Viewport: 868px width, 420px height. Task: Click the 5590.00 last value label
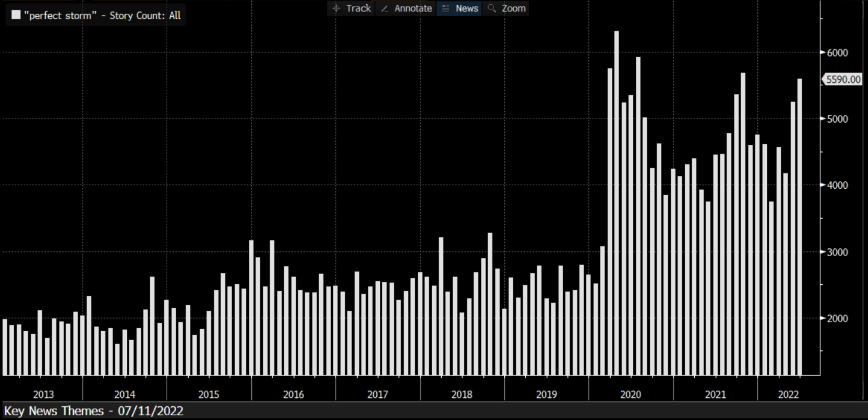click(x=842, y=79)
